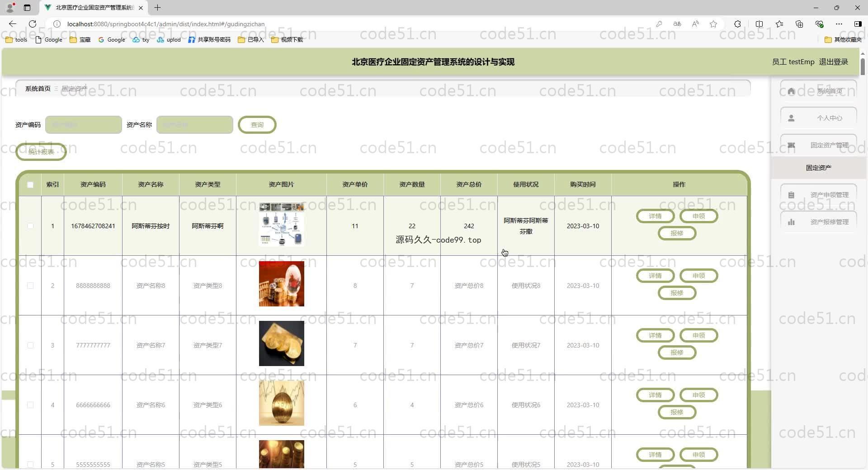Open 共享账号密码 bookmark
Viewport: 868px width, 470px height.
[209, 40]
